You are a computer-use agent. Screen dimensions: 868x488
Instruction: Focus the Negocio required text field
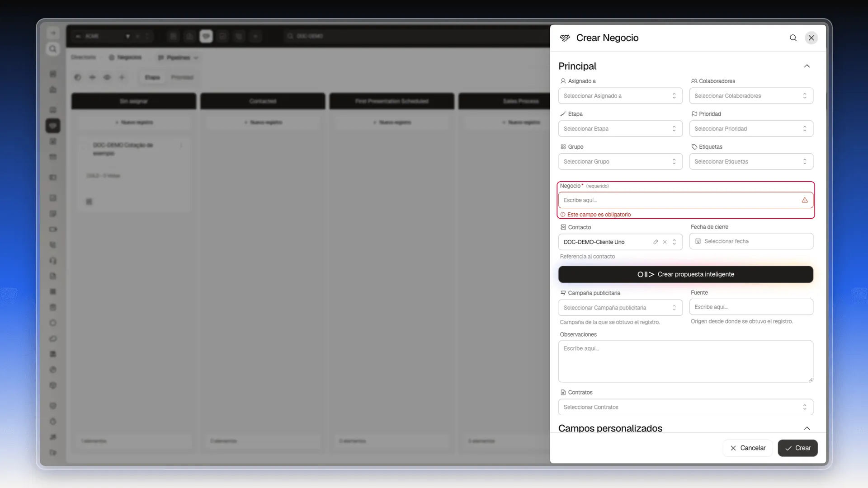pos(686,200)
